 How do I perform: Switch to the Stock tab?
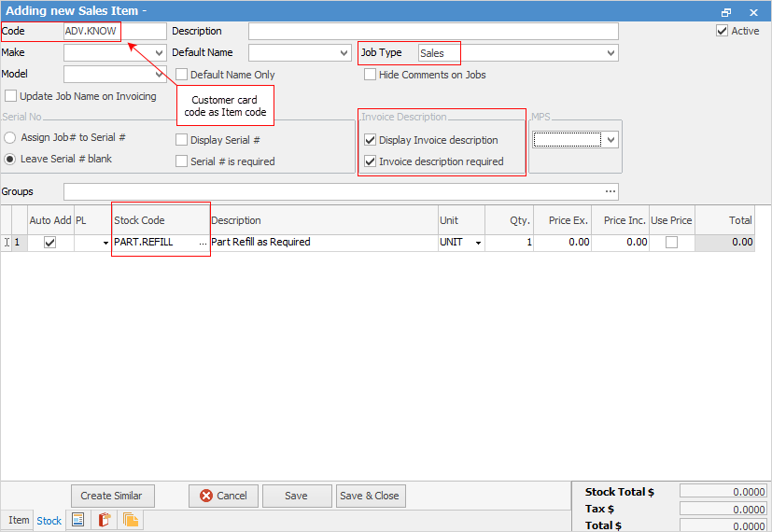tap(49, 521)
